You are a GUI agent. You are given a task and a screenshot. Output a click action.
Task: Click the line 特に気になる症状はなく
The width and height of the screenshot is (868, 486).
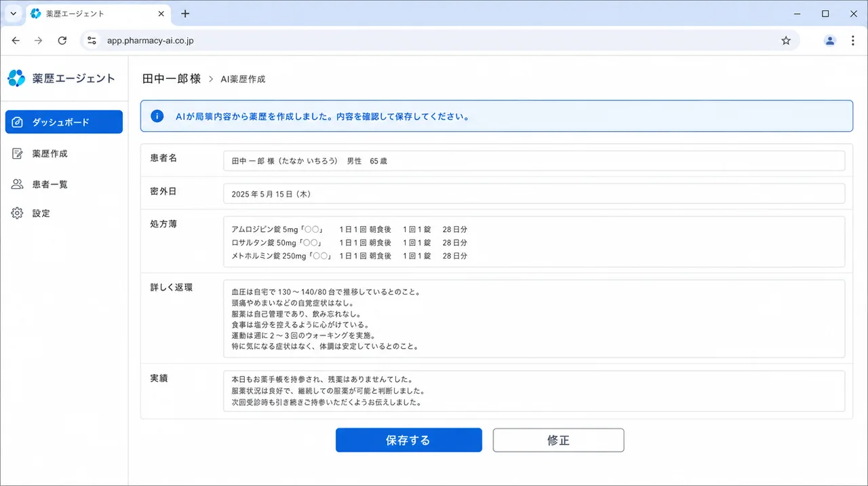pos(325,346)
